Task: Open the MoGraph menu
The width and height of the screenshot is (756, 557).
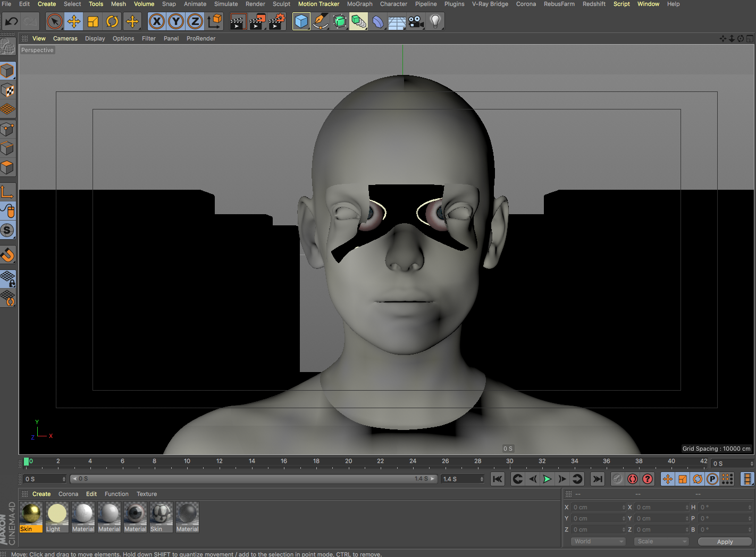Action: click(359, 4)
